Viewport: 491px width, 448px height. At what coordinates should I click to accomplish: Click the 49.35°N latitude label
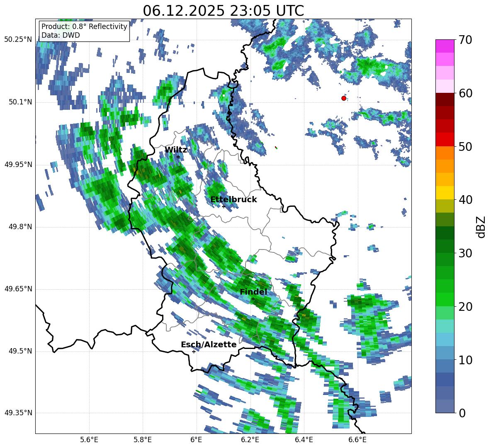(x=18, y=413)
